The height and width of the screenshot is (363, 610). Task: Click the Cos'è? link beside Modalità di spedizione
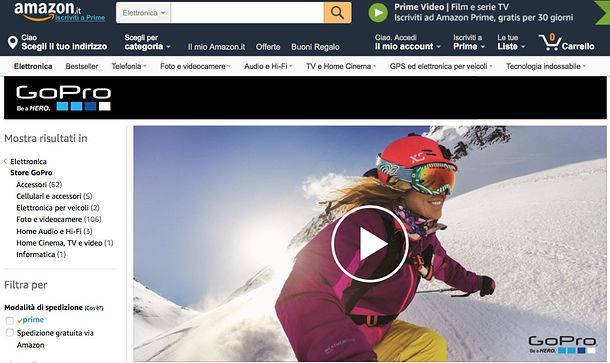click(x=94, y=308)
